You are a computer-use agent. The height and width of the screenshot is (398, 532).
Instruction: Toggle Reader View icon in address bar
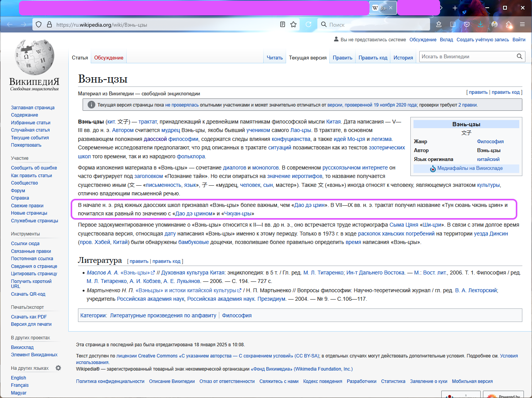click(283, 24)
